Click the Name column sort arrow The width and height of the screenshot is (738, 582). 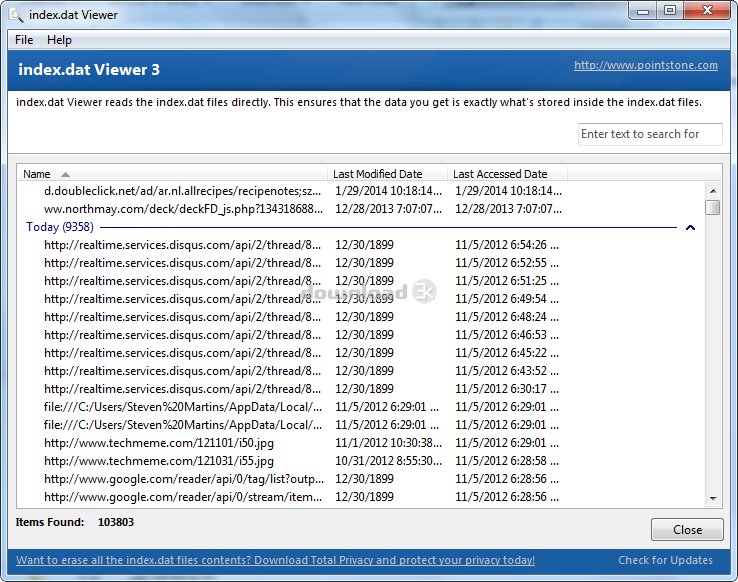coord(65,175)
